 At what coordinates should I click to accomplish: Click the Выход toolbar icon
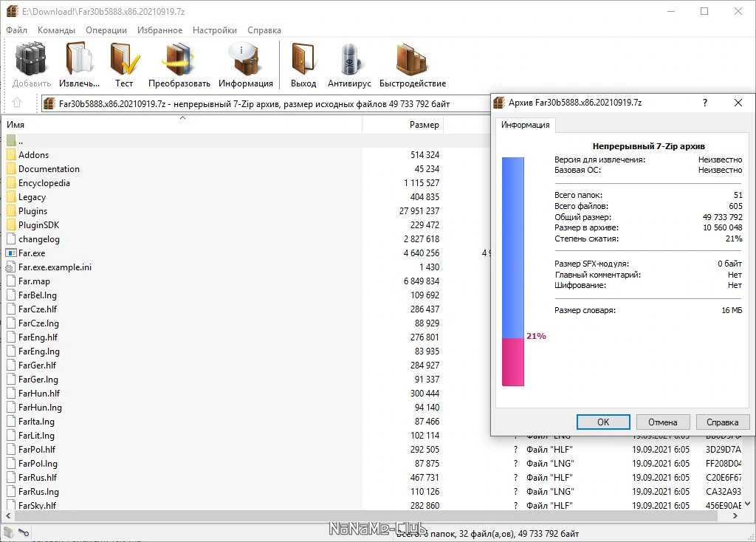(x=303, y=59)
